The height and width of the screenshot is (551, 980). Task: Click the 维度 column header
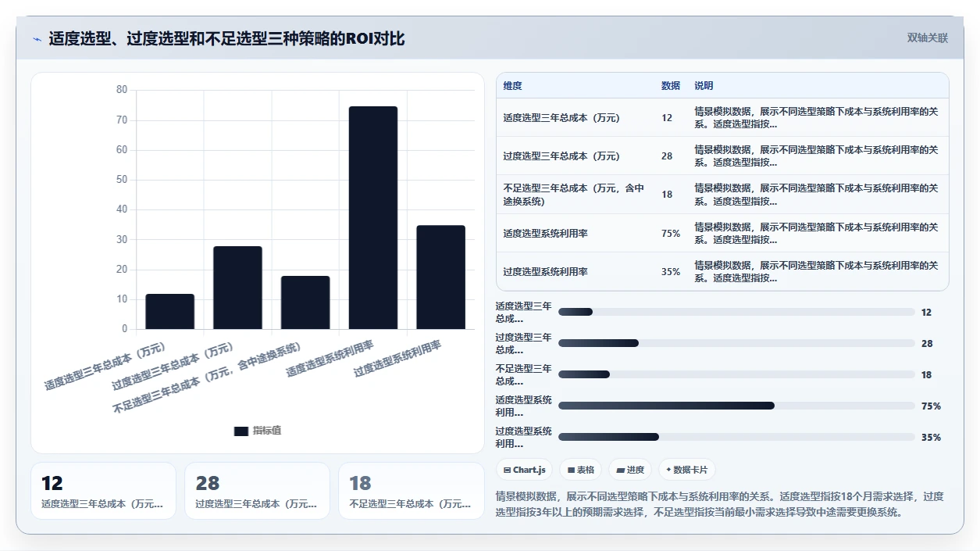tap(512, 86)
